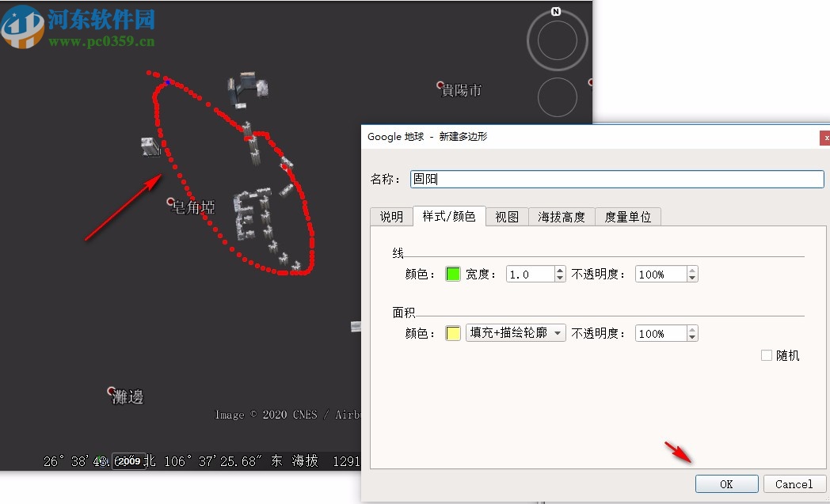Click the line 不透明度 spinner down arrow
Viewport: 830px width, 504px height.
tap(692, 278)
